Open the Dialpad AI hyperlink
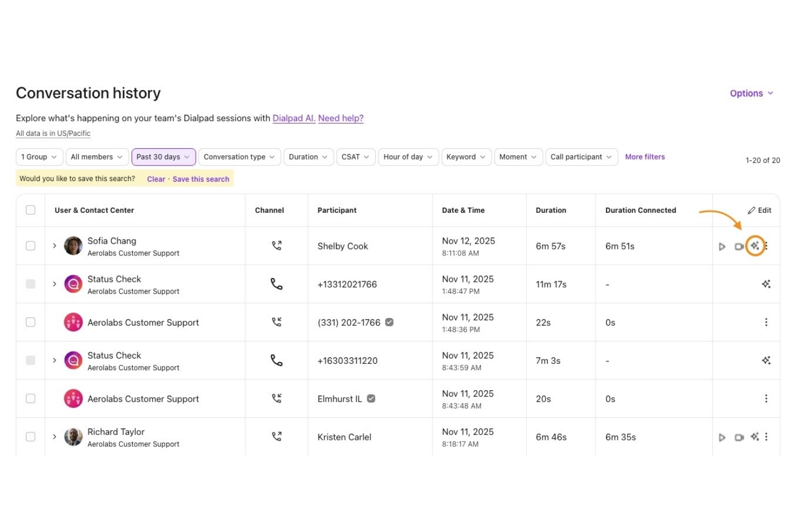Viewport: 798px width, 532px height. (293, 118)
